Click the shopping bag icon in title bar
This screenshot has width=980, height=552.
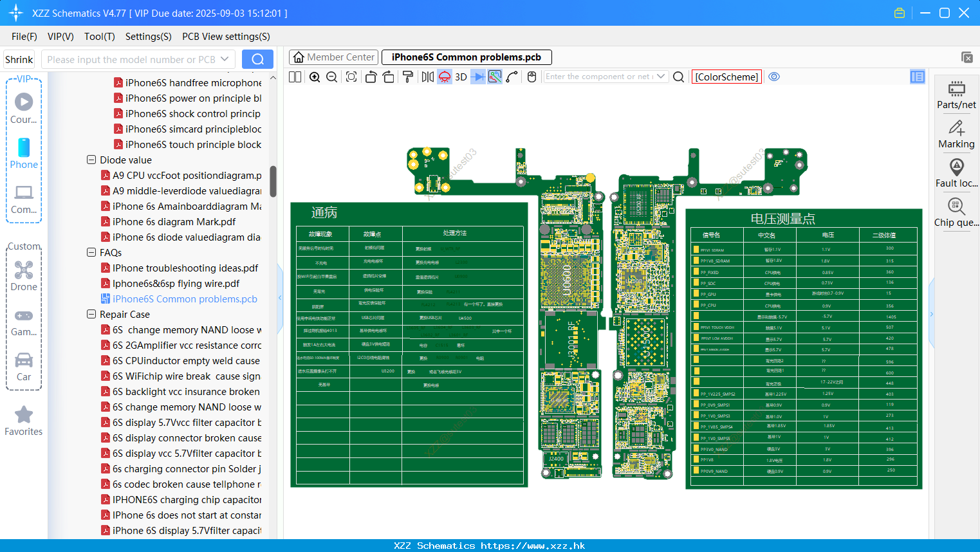(x=900, y=13)
